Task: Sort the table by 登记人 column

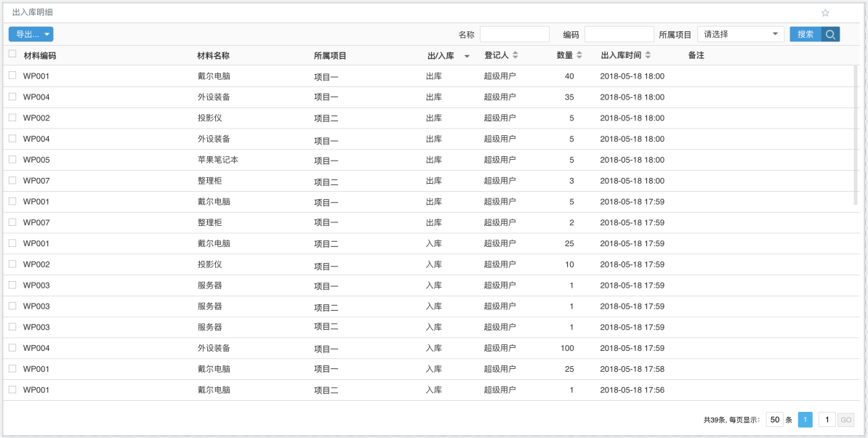Action: pyautogui.click(x=515, y=54)
